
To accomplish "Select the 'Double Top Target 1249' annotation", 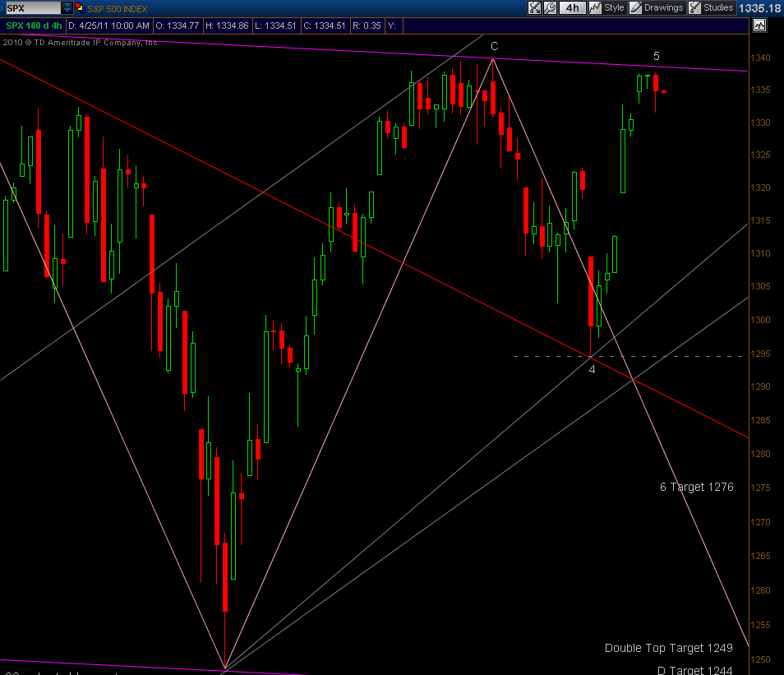I will (x=668, y=648).
